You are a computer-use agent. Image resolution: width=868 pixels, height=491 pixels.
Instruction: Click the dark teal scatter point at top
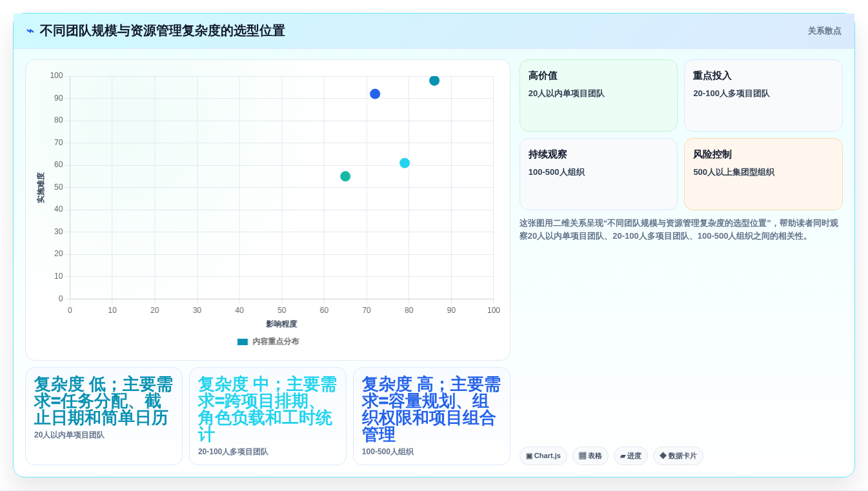[434, 81]
